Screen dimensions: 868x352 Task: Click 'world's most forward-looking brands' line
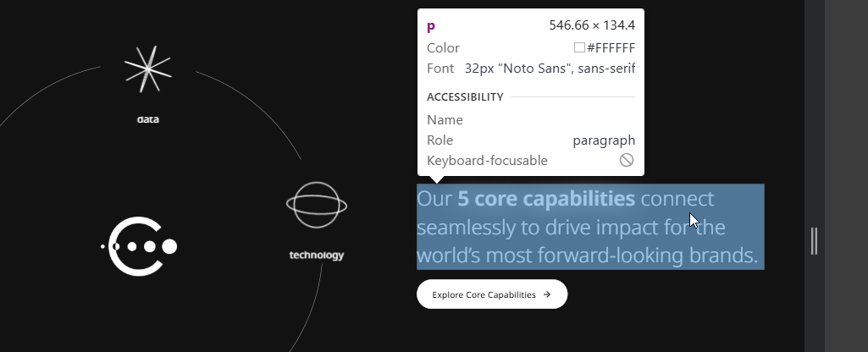point(587,256)
